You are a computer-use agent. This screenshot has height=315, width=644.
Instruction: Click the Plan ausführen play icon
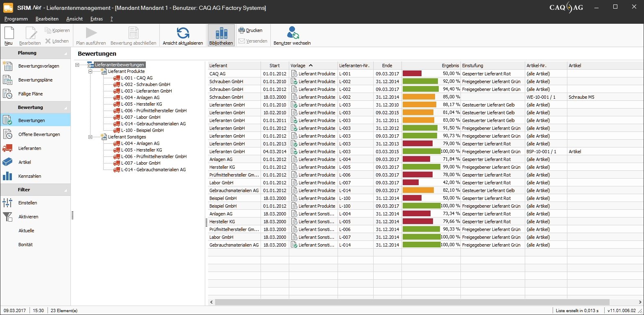(91, 33)
